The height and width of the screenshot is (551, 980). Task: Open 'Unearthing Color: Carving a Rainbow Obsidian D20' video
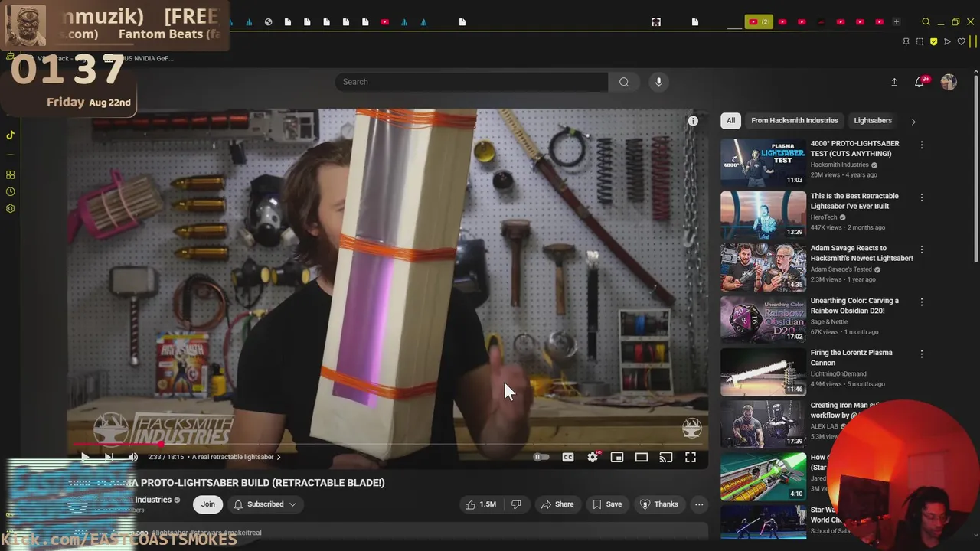(854, 305)
